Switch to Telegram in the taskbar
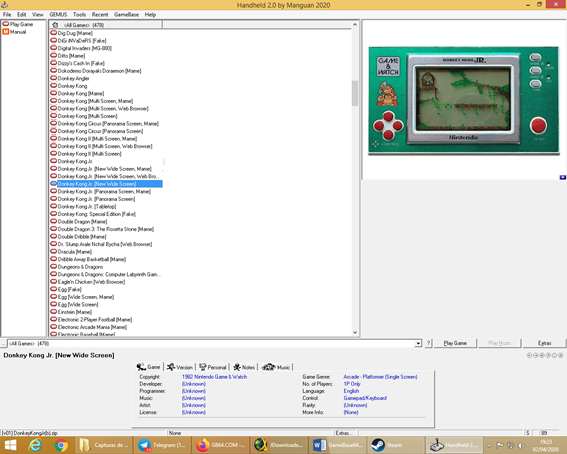The image size is (567, 454). (x=161, y=445)
